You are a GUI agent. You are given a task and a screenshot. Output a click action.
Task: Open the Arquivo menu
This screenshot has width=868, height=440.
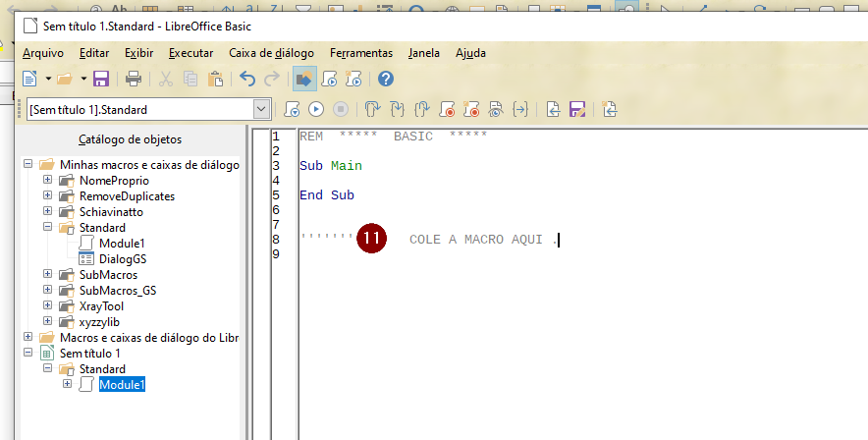click(x=43, y=53)
